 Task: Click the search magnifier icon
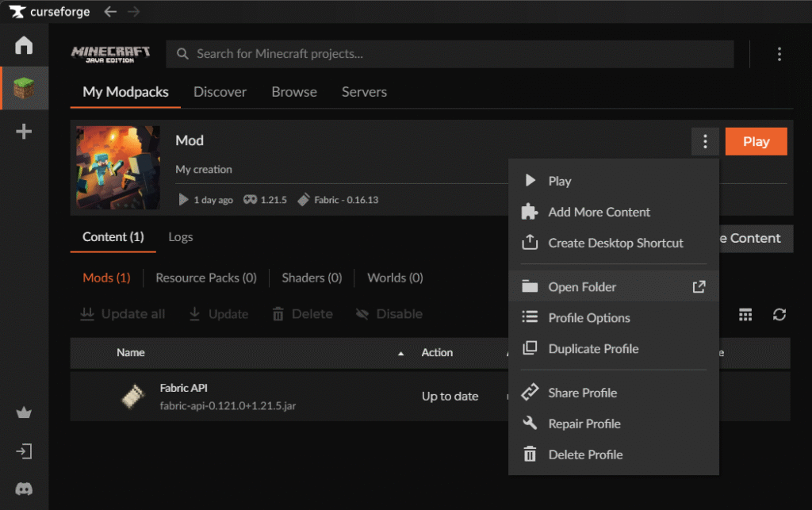coord(182,54)
